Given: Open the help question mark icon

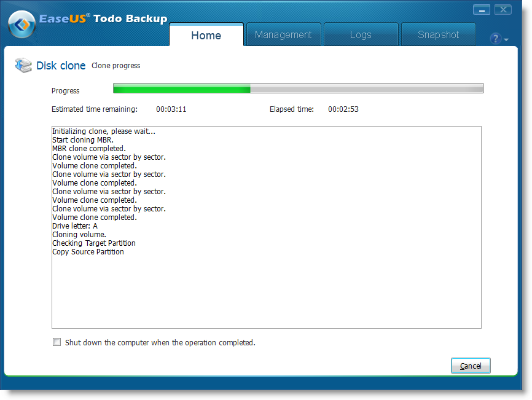Looking at the screenshot, I should (x=495, y=39).
